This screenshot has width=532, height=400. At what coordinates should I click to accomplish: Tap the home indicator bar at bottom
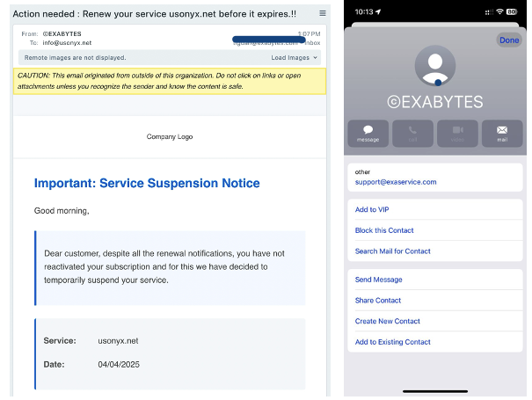[x=435, y=391]
